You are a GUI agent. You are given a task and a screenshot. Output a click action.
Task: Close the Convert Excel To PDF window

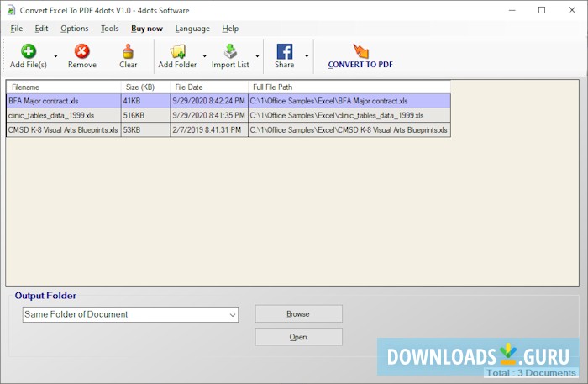[x=572, y=10]
